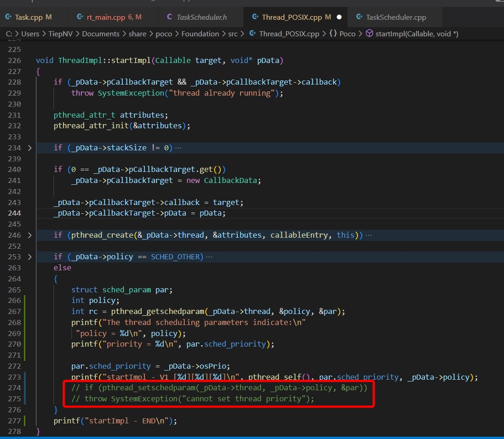Open the Users breadcrumb segment

(30, 34)
